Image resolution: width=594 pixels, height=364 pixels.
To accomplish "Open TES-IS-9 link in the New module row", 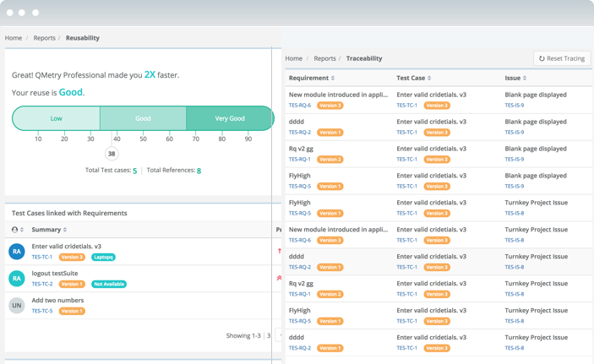I will click(x=514, y=106).
